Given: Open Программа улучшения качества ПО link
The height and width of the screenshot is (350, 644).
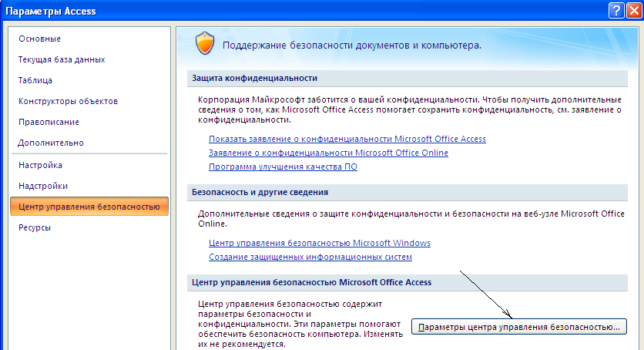Looking at the screenshot, I should tap(283, 167).
